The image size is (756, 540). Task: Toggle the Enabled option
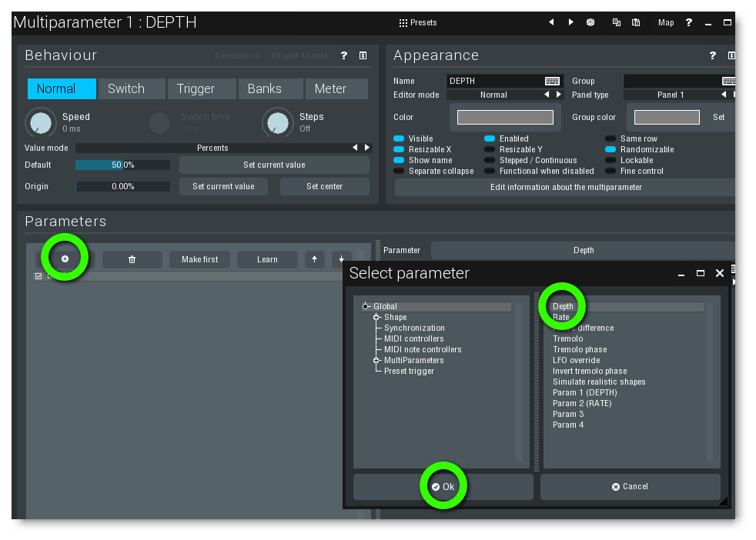[x=507, y=138]
